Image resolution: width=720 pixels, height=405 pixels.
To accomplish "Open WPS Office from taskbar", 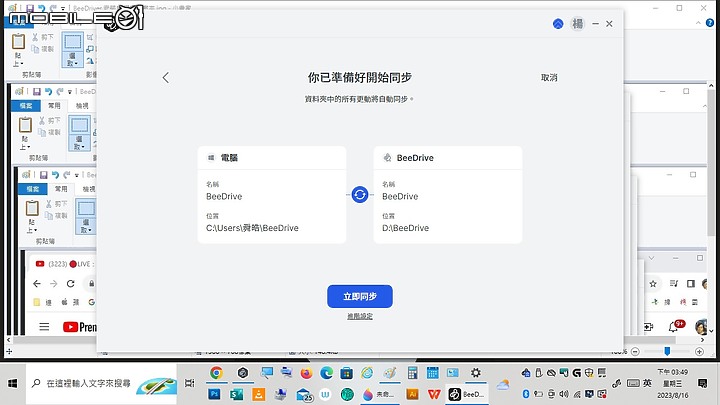I will point(434,394).
